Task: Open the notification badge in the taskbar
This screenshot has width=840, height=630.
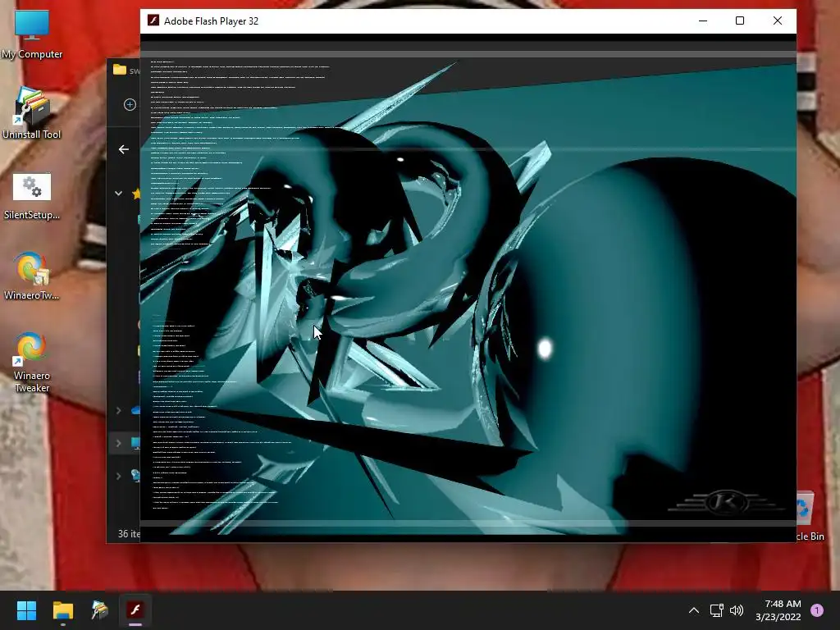Action: coord(817,610)
